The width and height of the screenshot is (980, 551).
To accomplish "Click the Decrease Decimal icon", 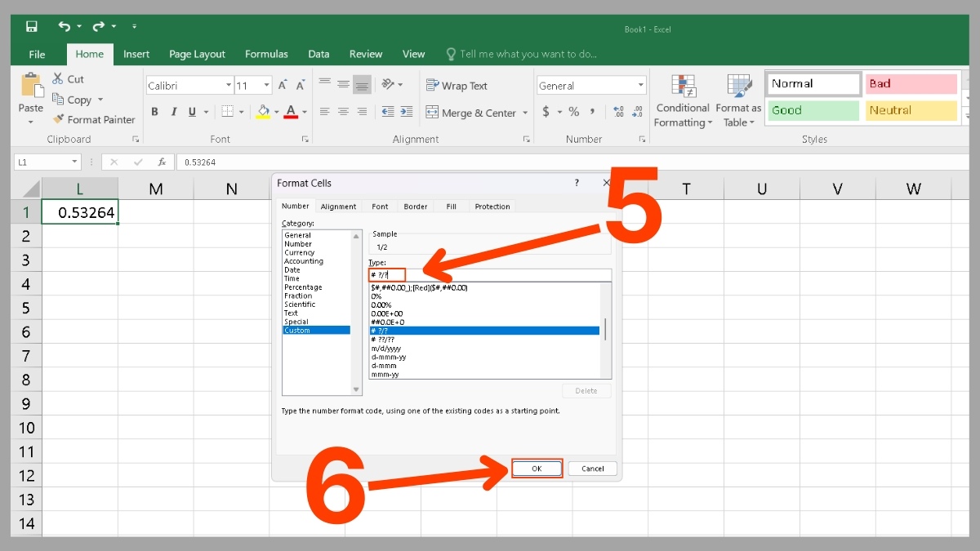I will [638, 112].
